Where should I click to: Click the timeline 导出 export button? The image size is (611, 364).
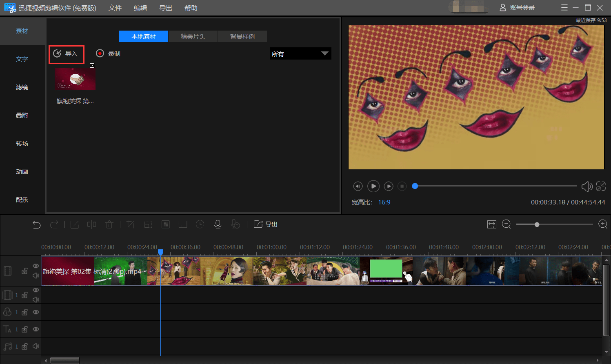tap(266, 224)
